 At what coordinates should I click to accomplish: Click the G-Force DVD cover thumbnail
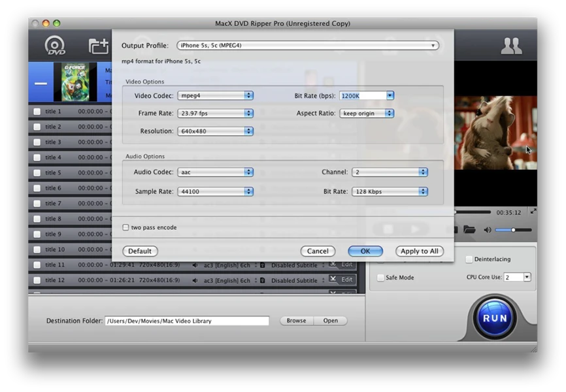pos(75,82)
